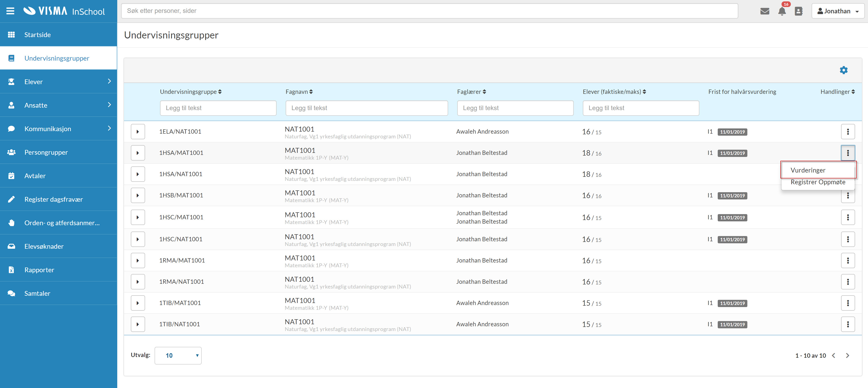Screen dimensions: 868x388
Task: Expand row 1ELA/NAT1001
Action: click(138, 132)
